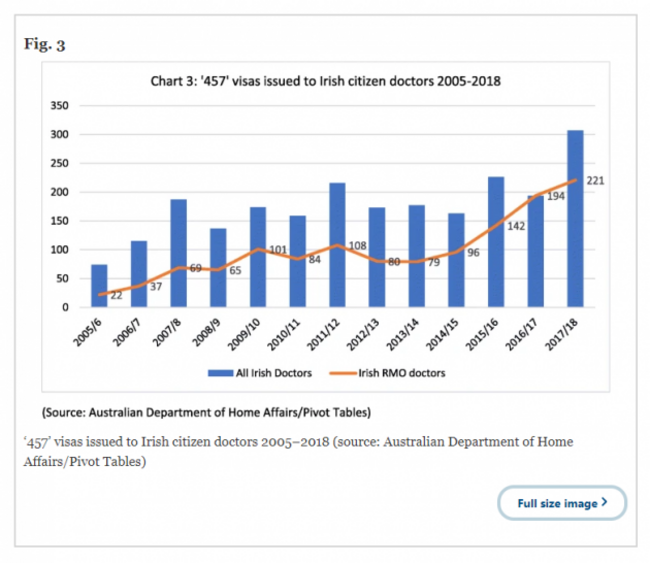This screenshot has height=563, width=650.
Task: Click the data label 84
Action: tap(315, 260)
